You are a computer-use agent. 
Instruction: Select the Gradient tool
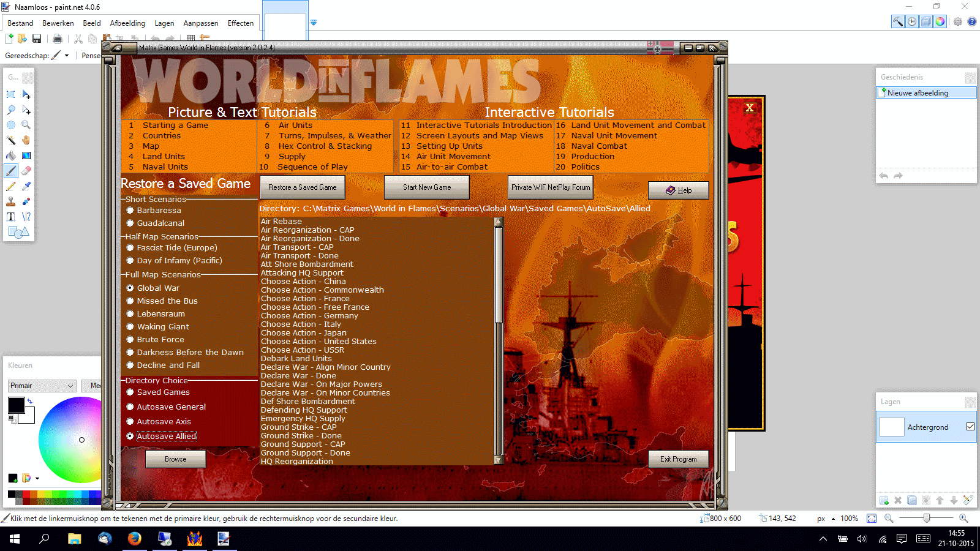[26, 156]
